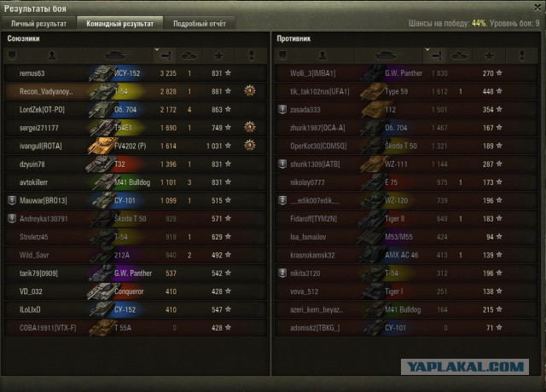Viewport: 546px width, 392px height.
Task: Click medal icon in Recon_Vadyanoy row
Action: tap(250, 91)
